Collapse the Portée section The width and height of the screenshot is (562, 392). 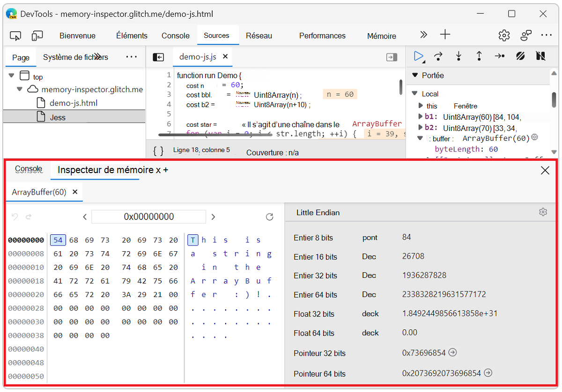414,75
